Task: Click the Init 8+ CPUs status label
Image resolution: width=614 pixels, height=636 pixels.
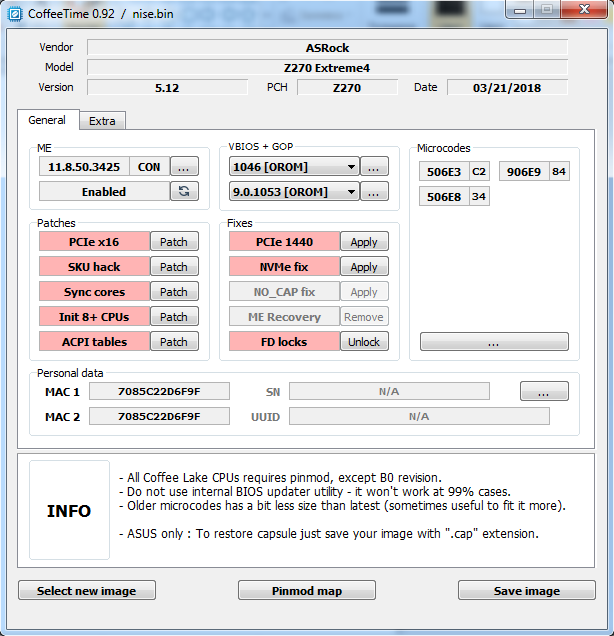Action: click(94, 316)
